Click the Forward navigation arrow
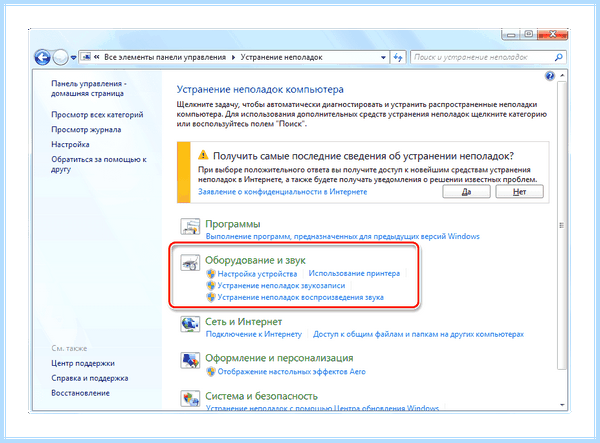Screen dimensions: 600x443 coord(60,57)
